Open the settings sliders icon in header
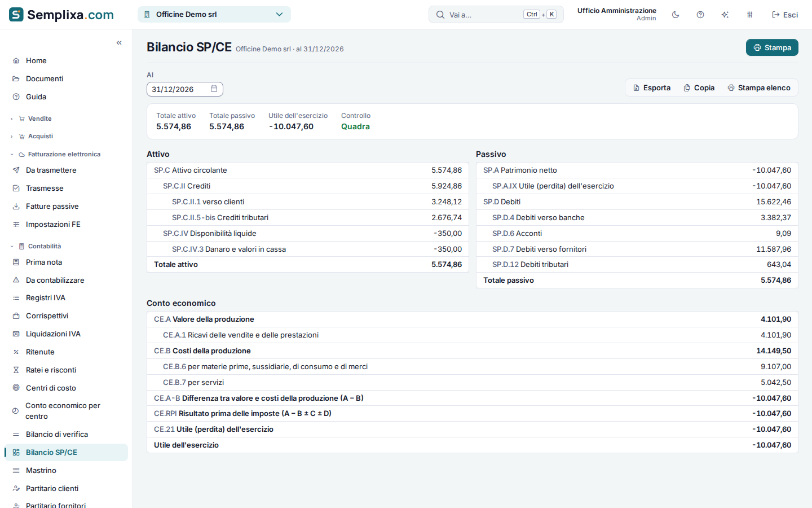The height and width of the screenshot is (508, 812). (750, 15)
